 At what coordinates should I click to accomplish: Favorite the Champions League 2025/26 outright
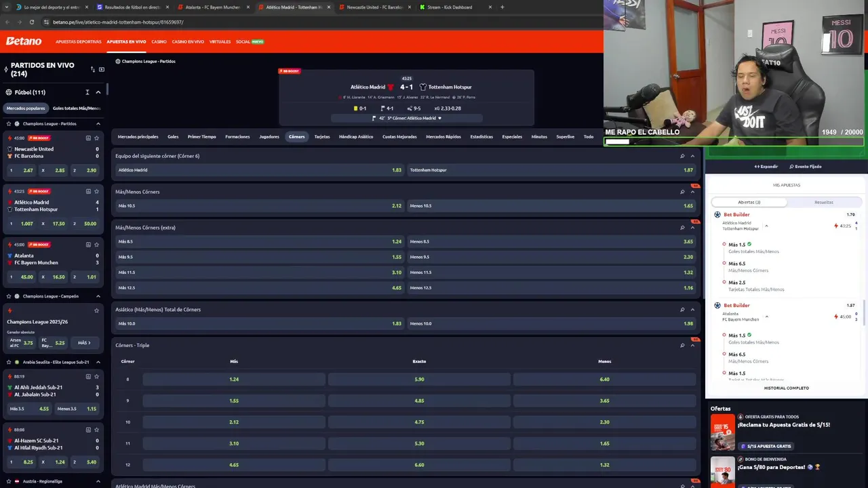[x=96, y=310]
